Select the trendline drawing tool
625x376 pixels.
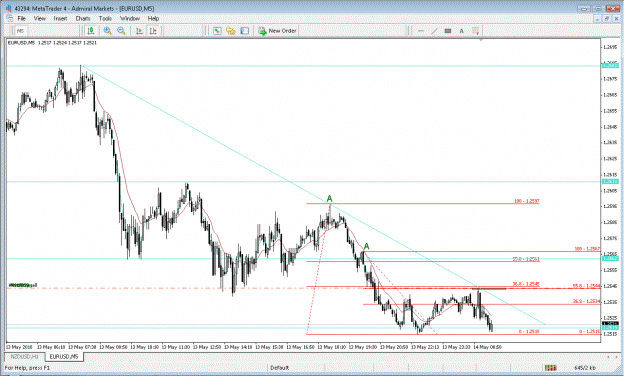434,31
